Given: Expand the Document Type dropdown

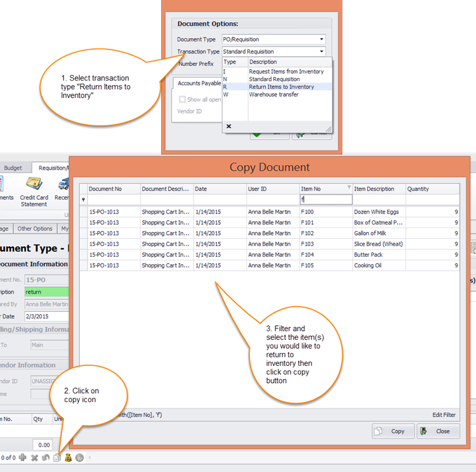Looking at the screenshot, I should pyautogui.click(x=322, y=39).
